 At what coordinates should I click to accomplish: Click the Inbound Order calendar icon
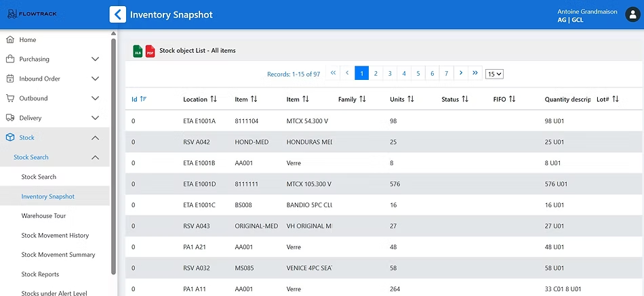(x=10, y=79)
